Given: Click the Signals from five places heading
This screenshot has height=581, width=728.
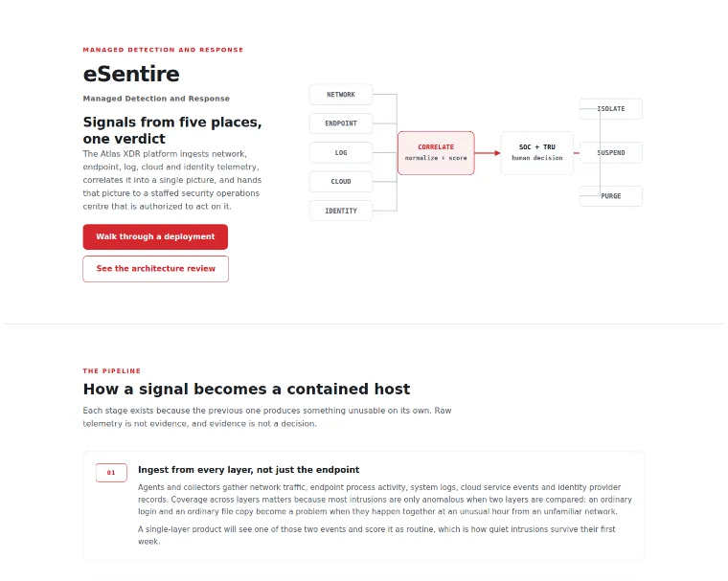Looking at the screenshot, I should pos(172,130).
